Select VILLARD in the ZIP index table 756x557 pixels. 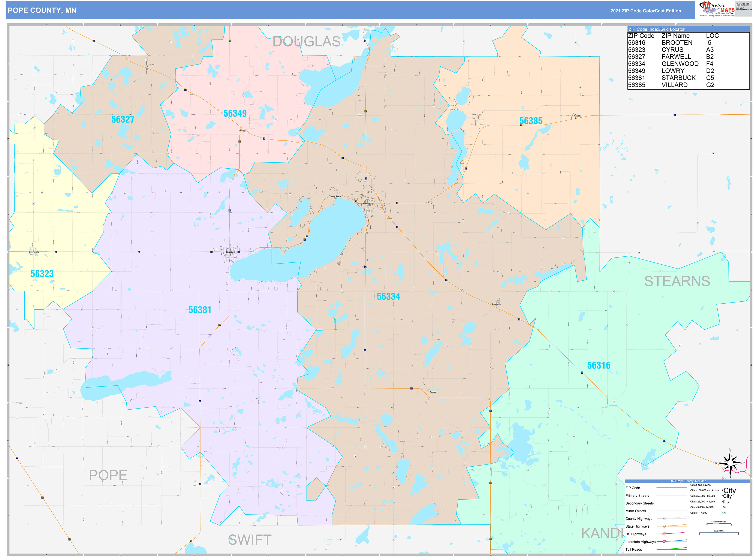(x=674, y=85)
